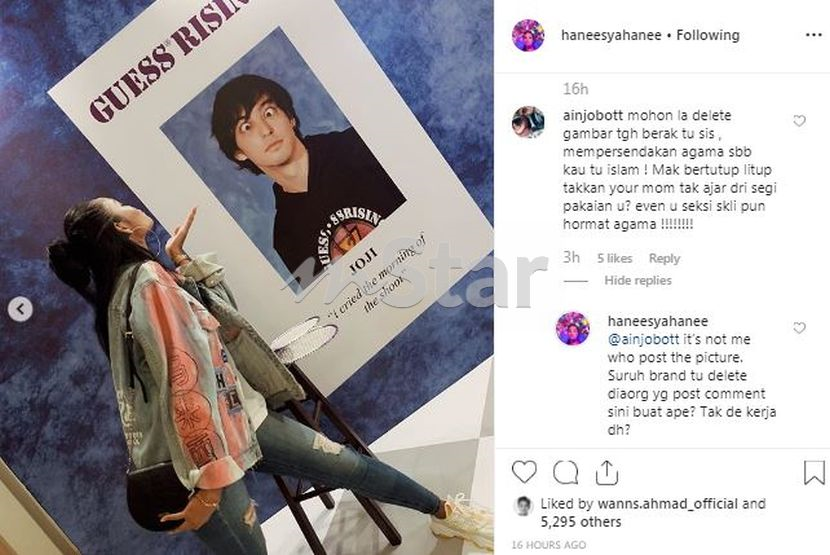Share the post via share icon
The image size is (830, 555).
point(607,472)
